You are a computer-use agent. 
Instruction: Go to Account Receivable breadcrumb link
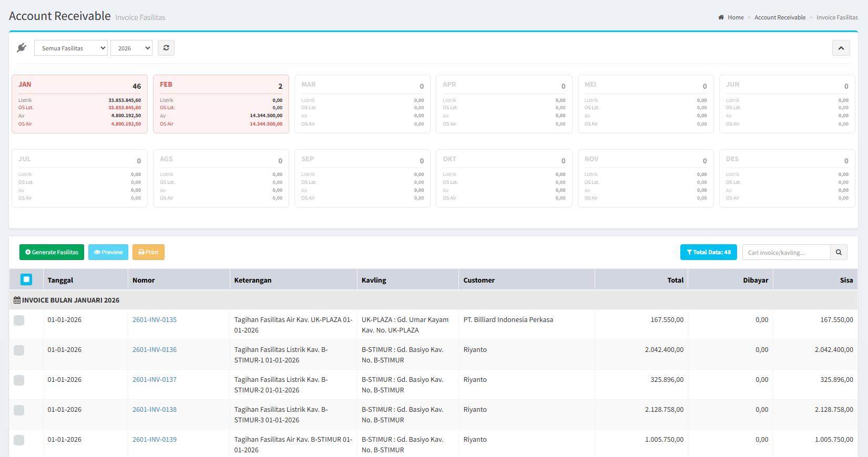click(x=780, y=17)
